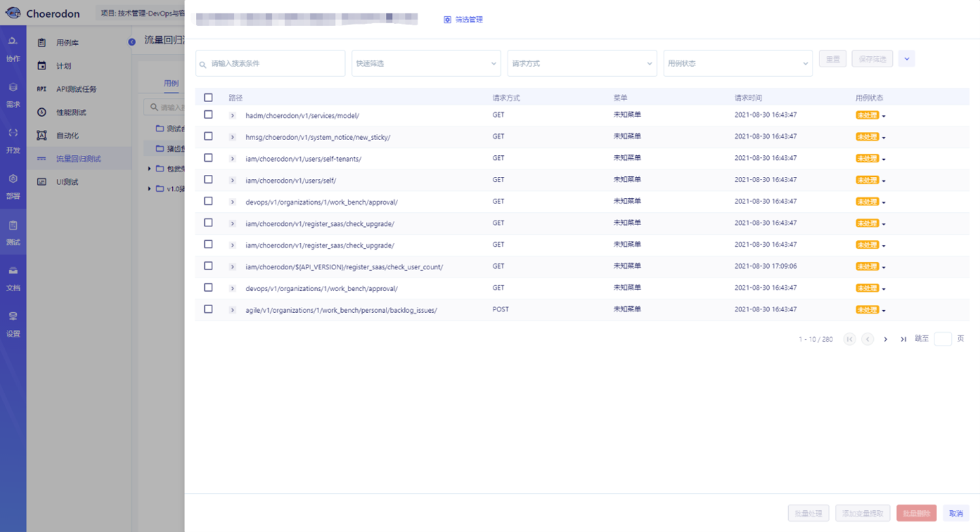This screenshot has height=532, width=980.
Task: Open the 筛选管理 filter management icon
Action: (447, 20)
